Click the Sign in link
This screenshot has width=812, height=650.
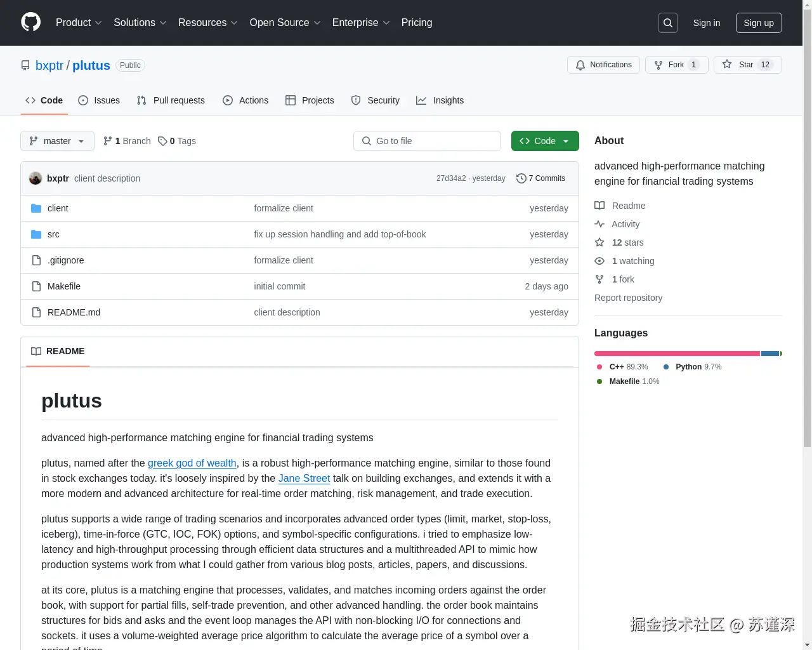point(707,23)
